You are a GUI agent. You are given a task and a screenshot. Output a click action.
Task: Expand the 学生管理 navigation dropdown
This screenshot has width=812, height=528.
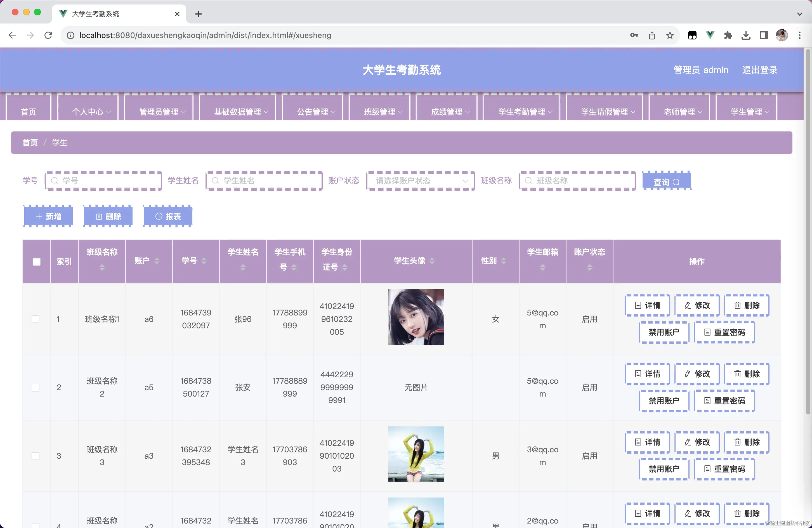coord(747,112)
